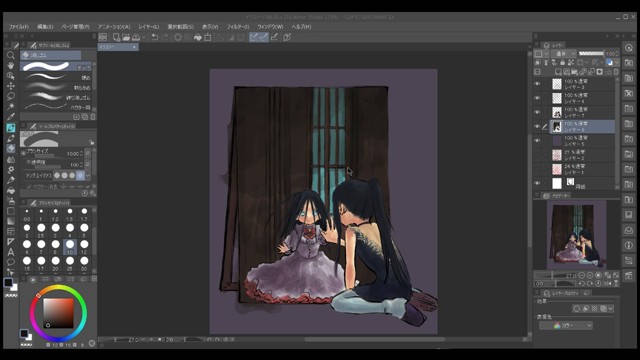The height and width of the screenshot is (360, 640).
Task: Click the Undo arrow in command bar
Action: (155, 37)
